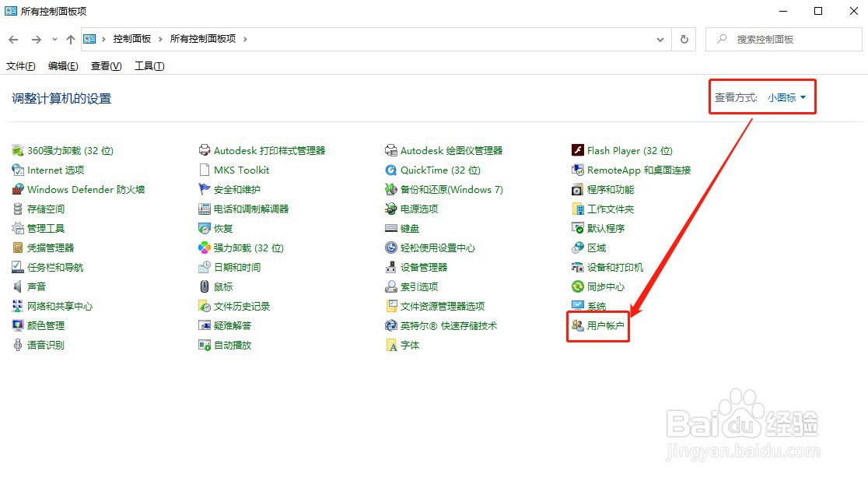Open the 管理工具 gear icon
The height and width of the screenshot is (481, 868).
click(x=18, y=228)
